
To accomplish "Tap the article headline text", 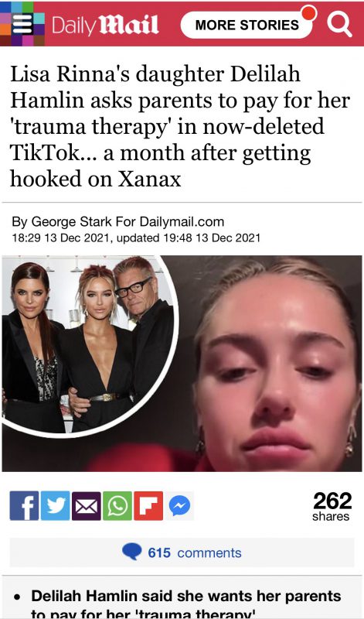I will pos(180,127).
